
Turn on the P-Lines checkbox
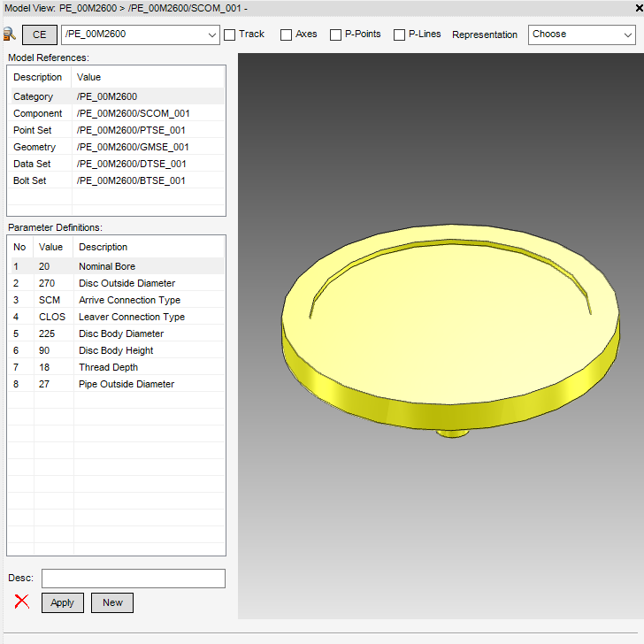point(400,34)
